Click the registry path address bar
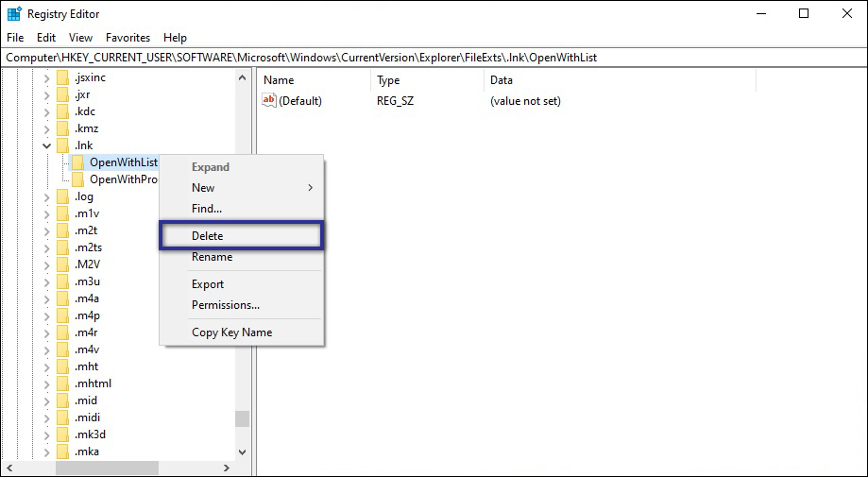 pos(434,58)
